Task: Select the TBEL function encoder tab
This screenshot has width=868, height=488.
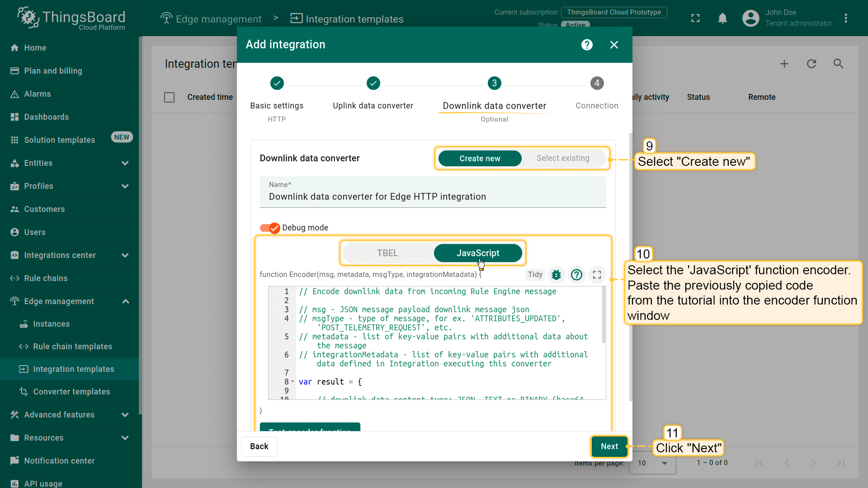Action: tap(387, 253)
